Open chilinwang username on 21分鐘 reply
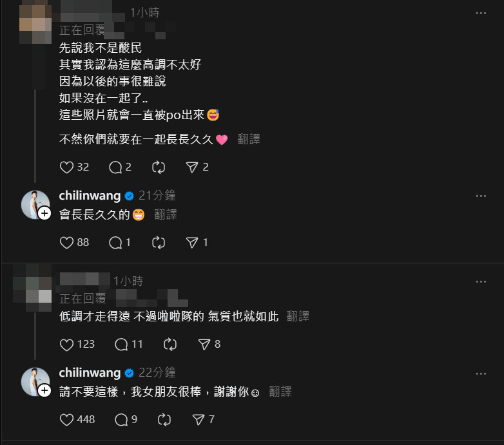This screenshot has width=504, height=445. pos(90,196)
